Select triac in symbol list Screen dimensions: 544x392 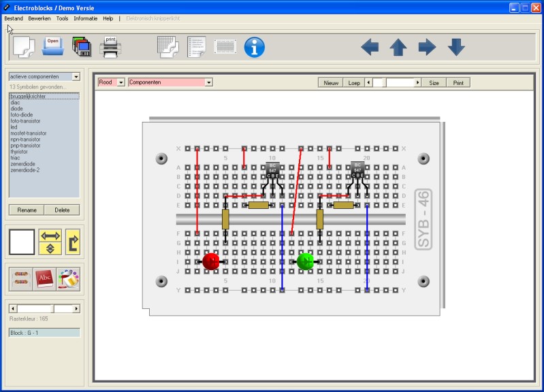point(44,158)
